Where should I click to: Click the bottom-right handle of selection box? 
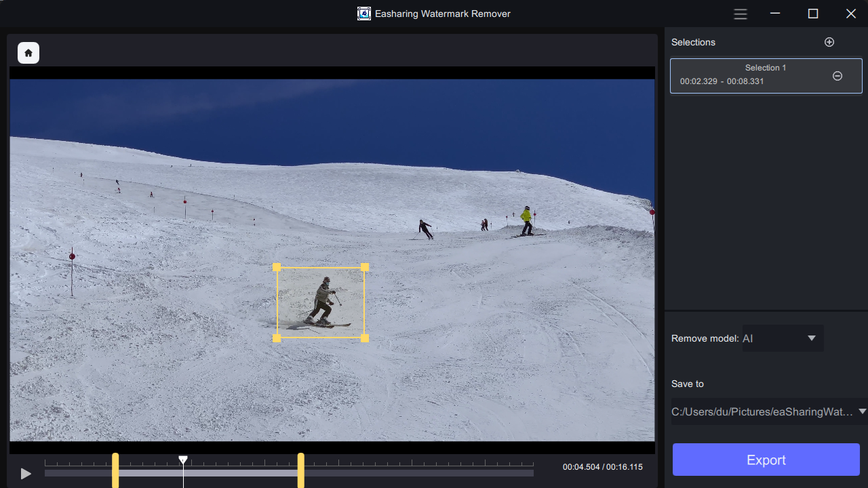[365, 338]
